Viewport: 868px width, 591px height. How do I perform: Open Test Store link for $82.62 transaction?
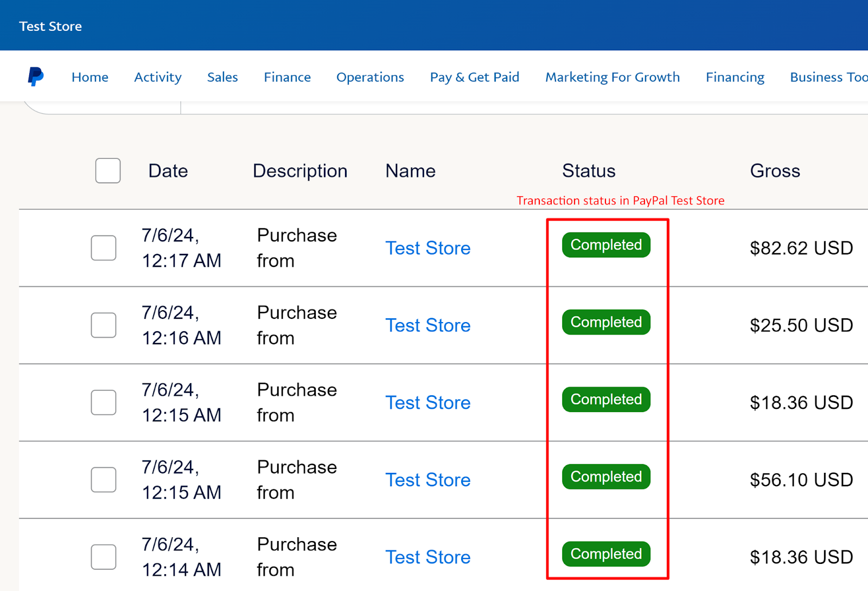click(x=428, y=248)
